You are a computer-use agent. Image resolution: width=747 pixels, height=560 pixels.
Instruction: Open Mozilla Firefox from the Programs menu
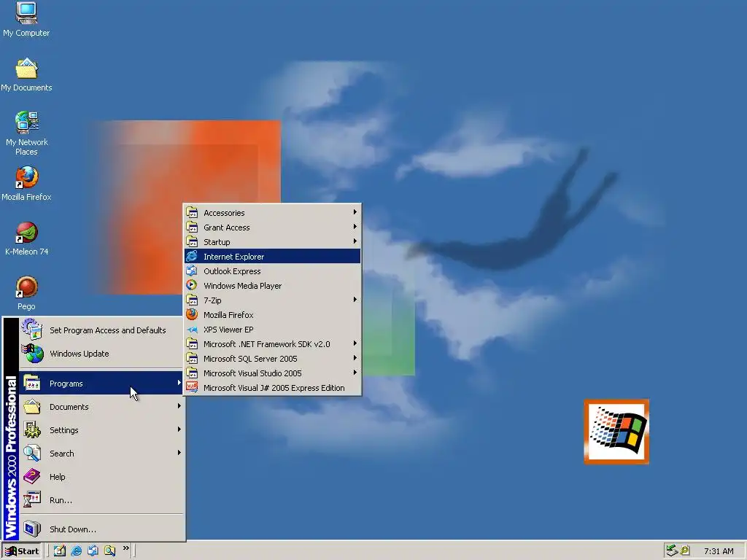point(272,315)
